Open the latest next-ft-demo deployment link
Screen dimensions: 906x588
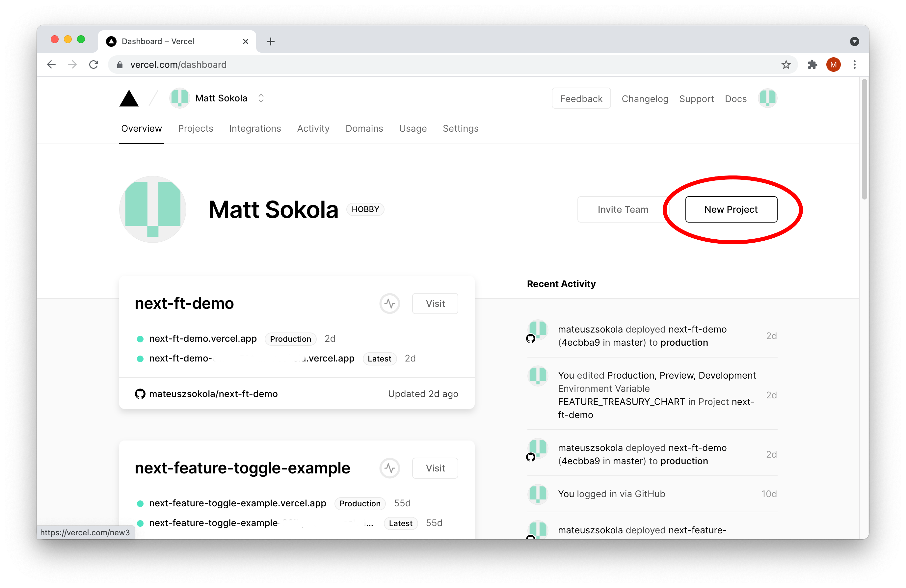(252, 359)
